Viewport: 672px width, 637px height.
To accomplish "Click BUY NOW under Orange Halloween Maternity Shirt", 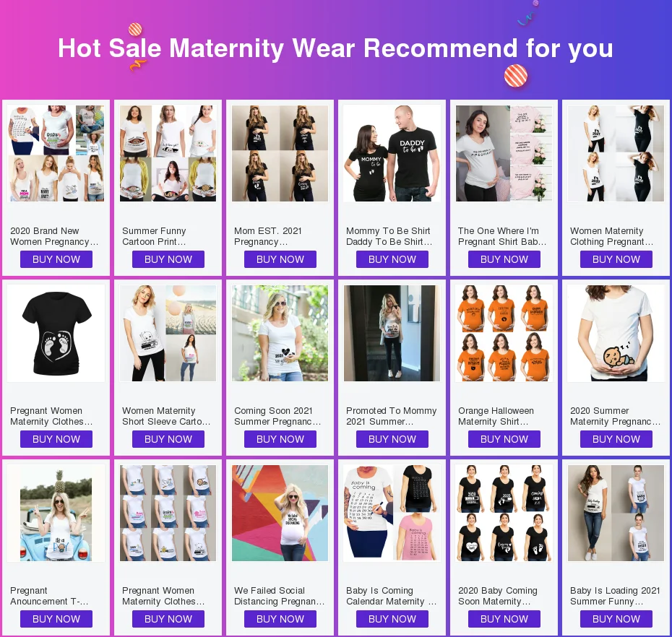I will point(504,439).
